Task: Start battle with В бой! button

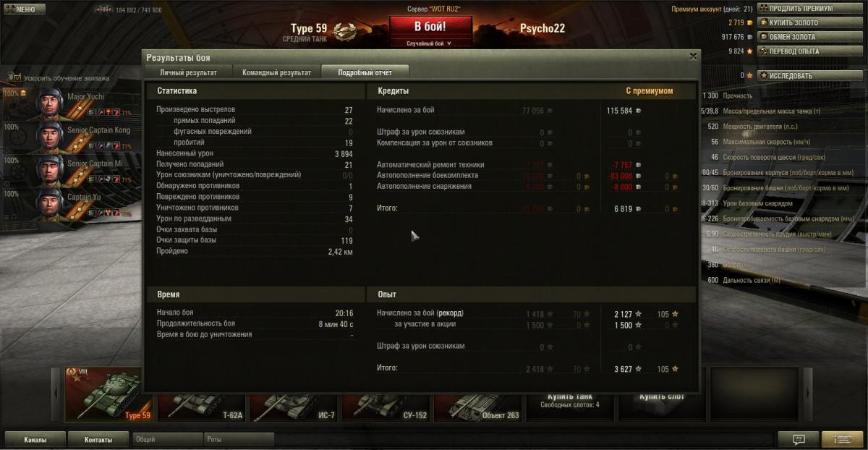Action: (430, 27)
